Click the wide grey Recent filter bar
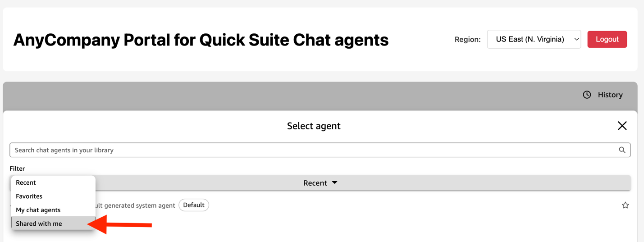Screen dimensions: 644x242 [x=451, y=183]
